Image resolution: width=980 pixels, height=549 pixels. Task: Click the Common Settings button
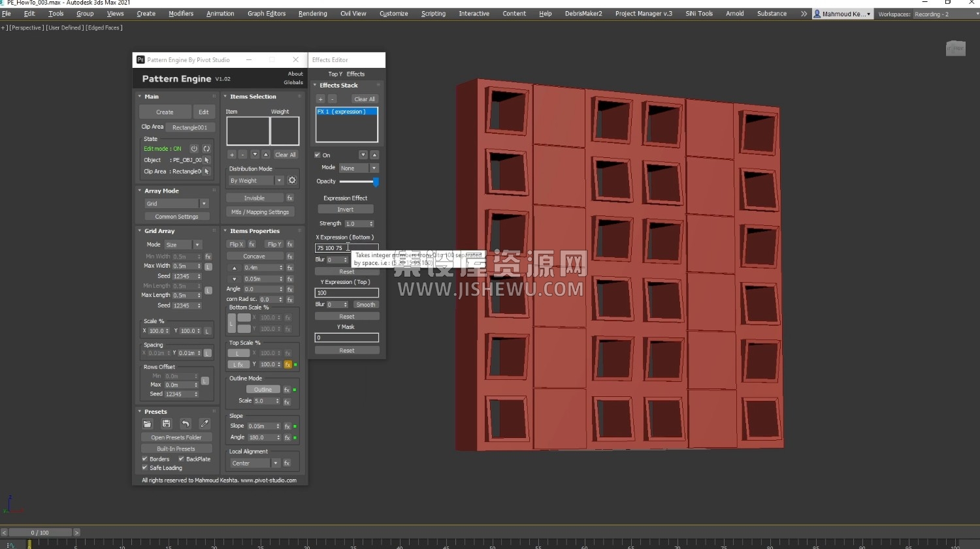176,217
